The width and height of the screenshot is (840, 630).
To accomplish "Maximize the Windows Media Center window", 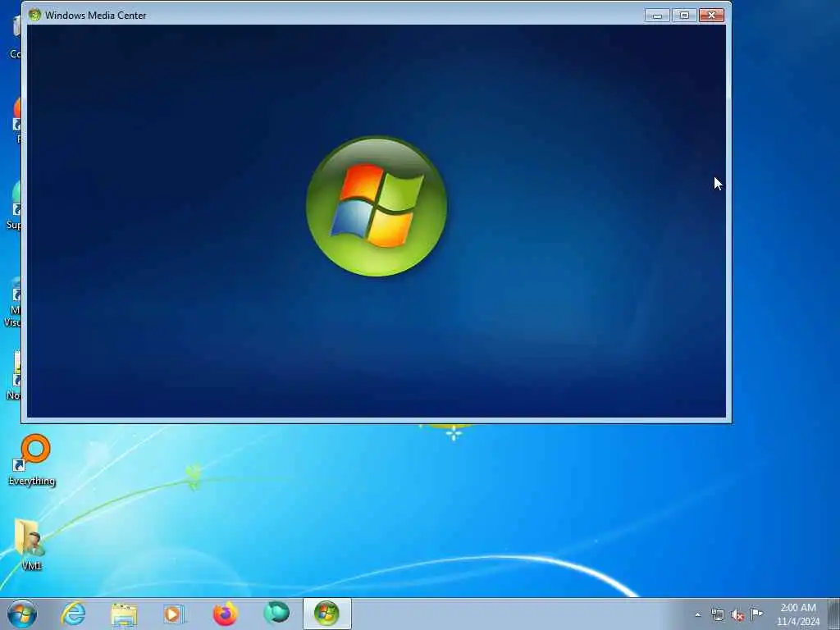I will coord(684,15).
